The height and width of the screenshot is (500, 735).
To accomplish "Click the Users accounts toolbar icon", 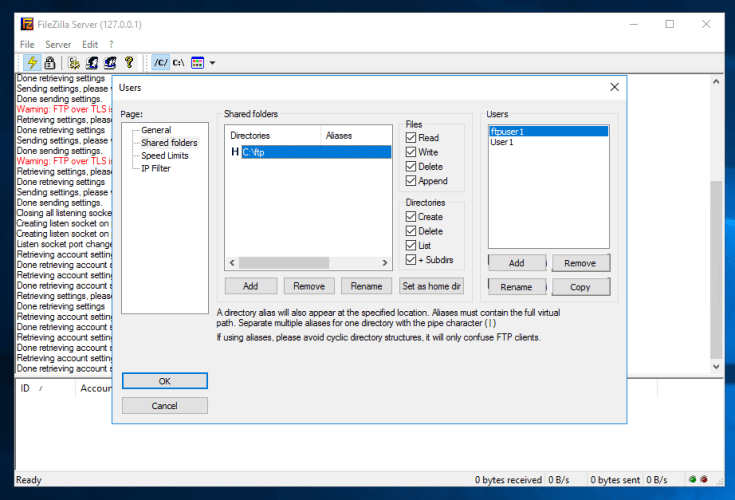I will tap(92, 63).
